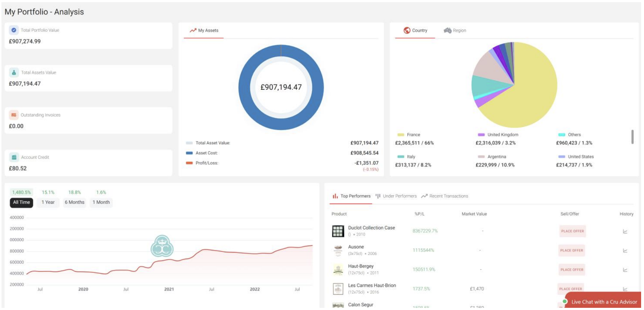Click the %P/L column header
This screenshot has width=644, height=310.
pyautogui.click(x=419, y=214)
